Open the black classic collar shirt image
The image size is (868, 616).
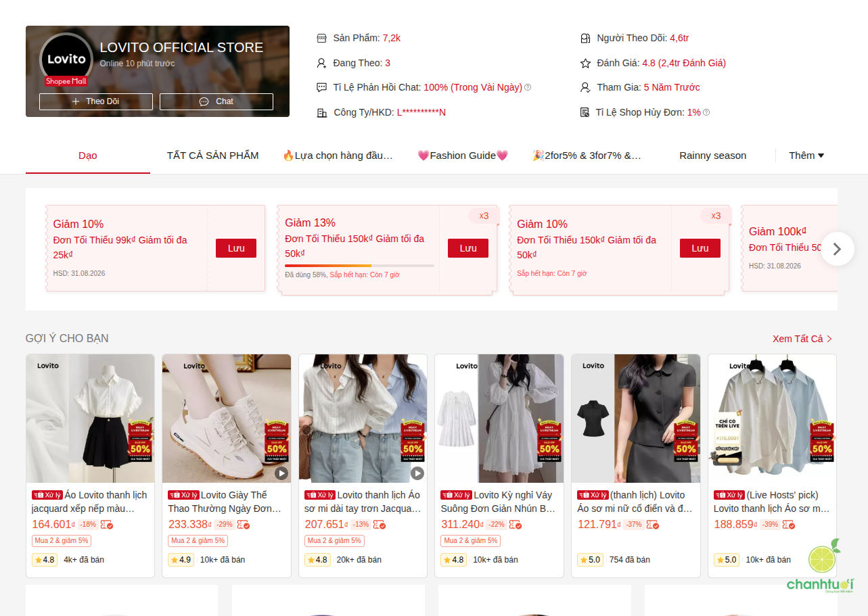point(636,419)
